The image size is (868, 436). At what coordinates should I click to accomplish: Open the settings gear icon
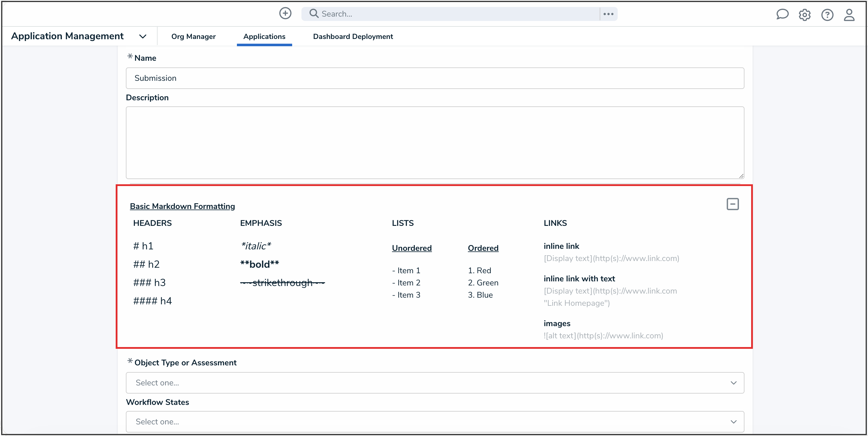coord(805,15)
